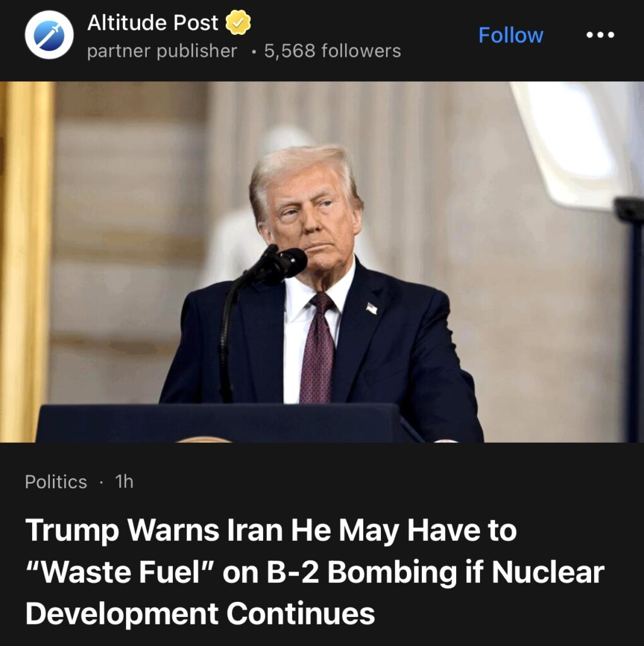Tap the gold curtain edge in photo
644x646 pixels.
(x=26, y=262)
